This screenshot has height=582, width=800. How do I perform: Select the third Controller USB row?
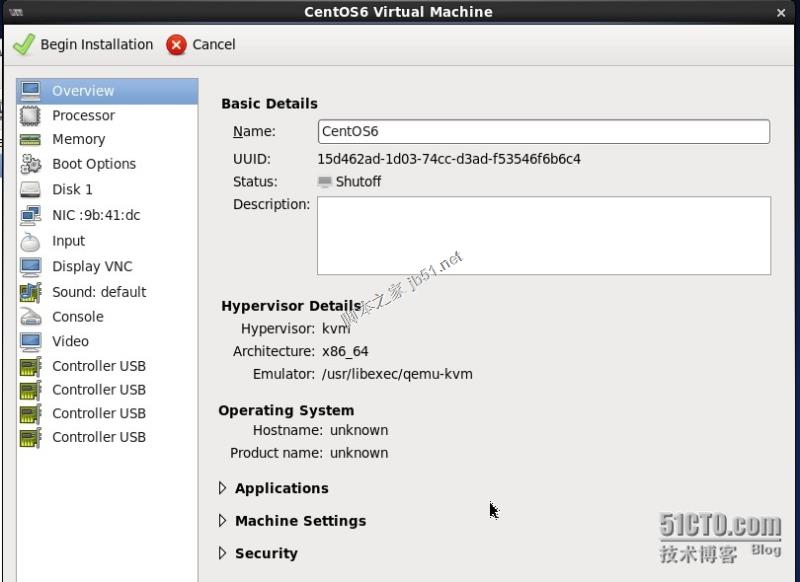[107, 414]
